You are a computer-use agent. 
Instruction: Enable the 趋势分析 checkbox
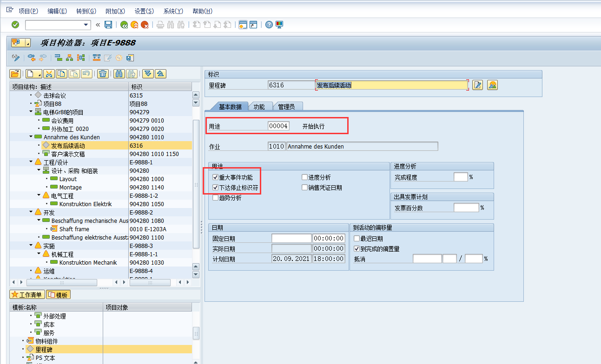coord(215,197)
